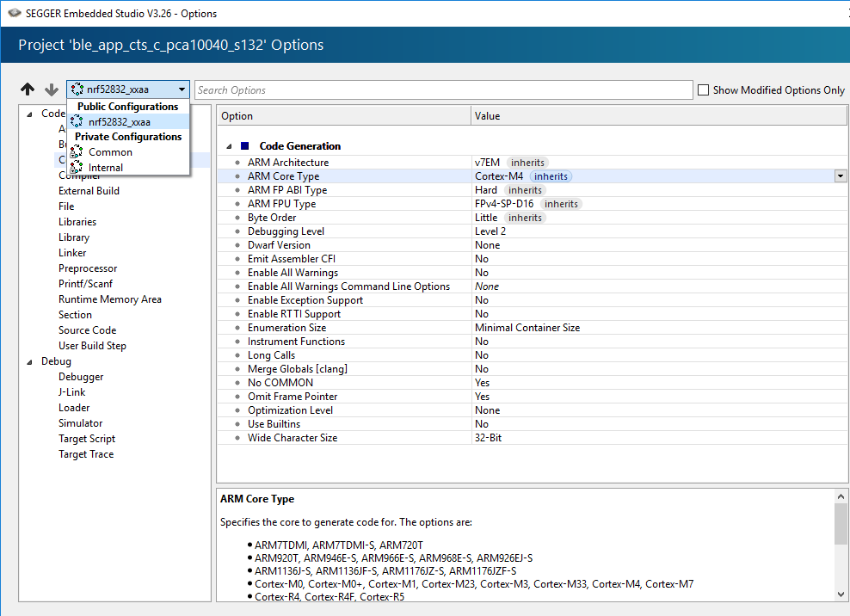This screenshot has height=616, width=850.
Task: Collapse the Code Generation group
Action: [x=230, y=146]
